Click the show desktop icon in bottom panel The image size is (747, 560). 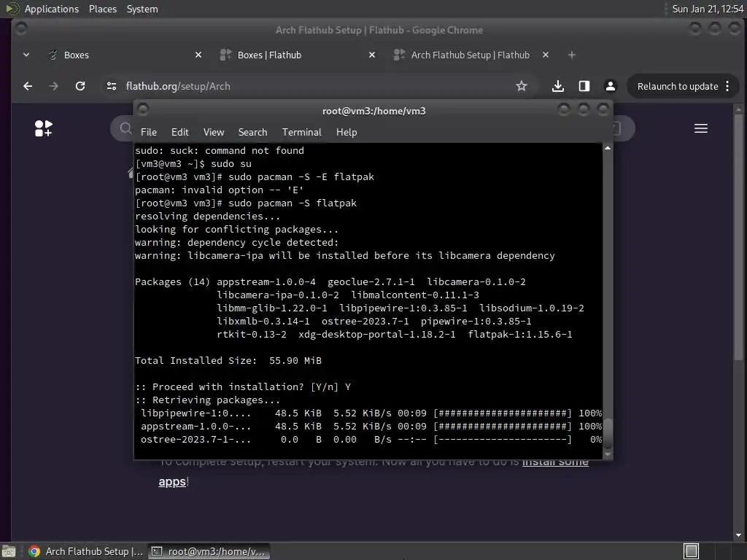(x=9, y=551)
